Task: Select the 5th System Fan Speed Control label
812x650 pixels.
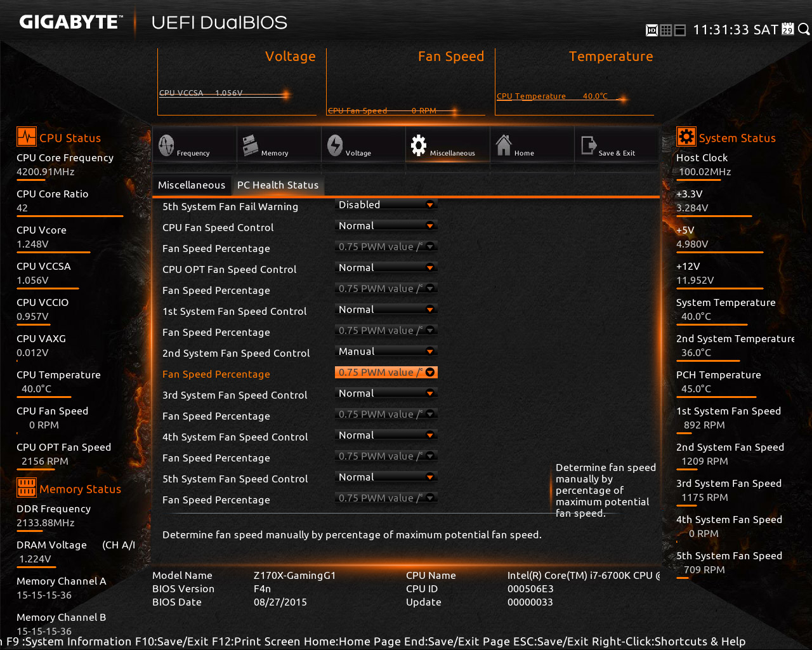Action: (x=235, y=479)
